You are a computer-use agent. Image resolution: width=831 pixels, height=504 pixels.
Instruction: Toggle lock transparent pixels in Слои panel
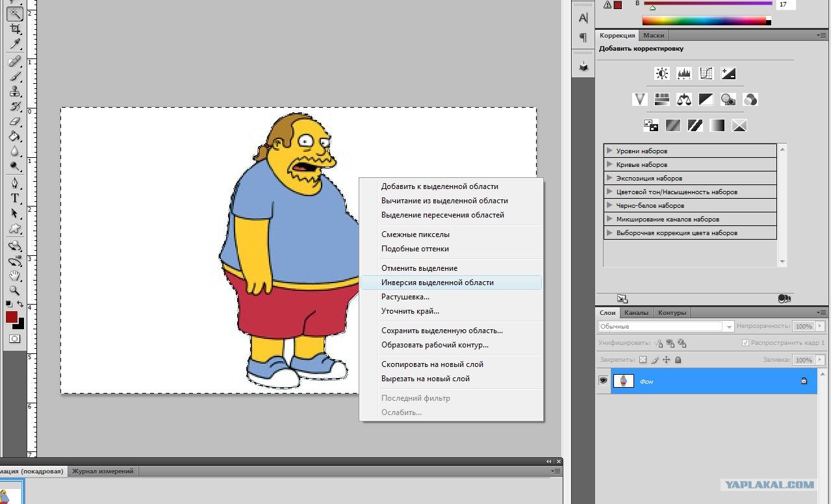643,360
